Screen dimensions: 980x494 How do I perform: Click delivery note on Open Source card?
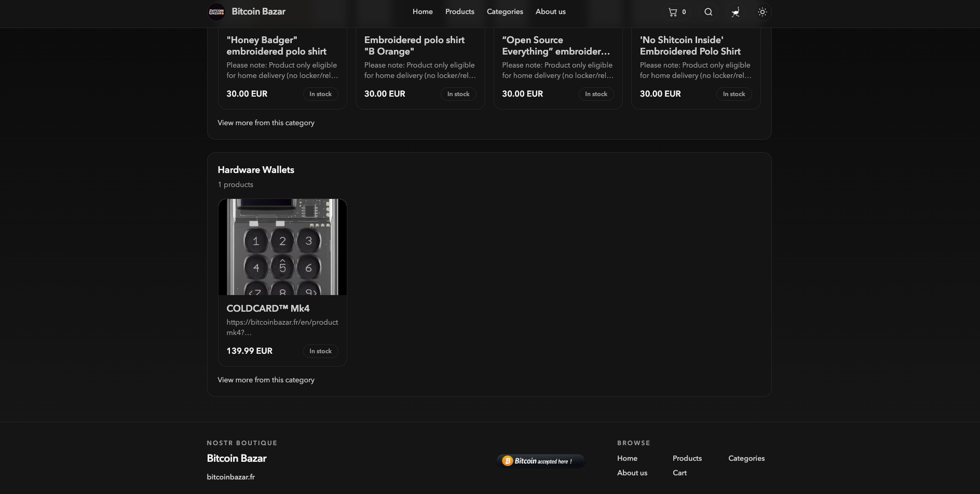coord(558,70)
